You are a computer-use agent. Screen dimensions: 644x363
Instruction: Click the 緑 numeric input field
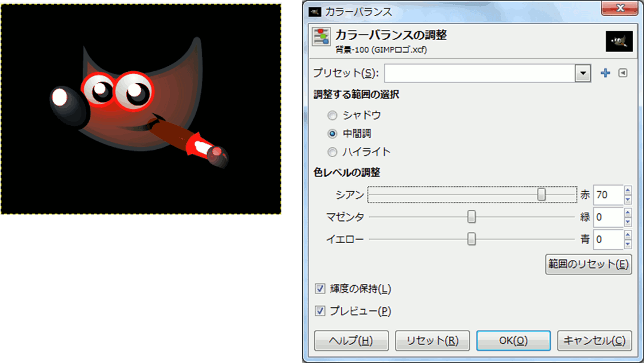(x=607, y=217)
